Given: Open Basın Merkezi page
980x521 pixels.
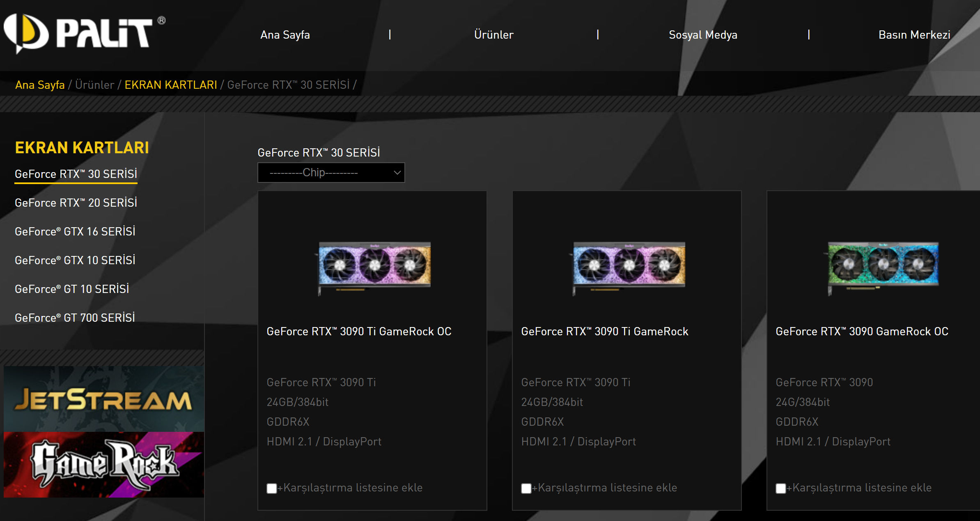Looking at the screenshot, I should coord(914,35).
